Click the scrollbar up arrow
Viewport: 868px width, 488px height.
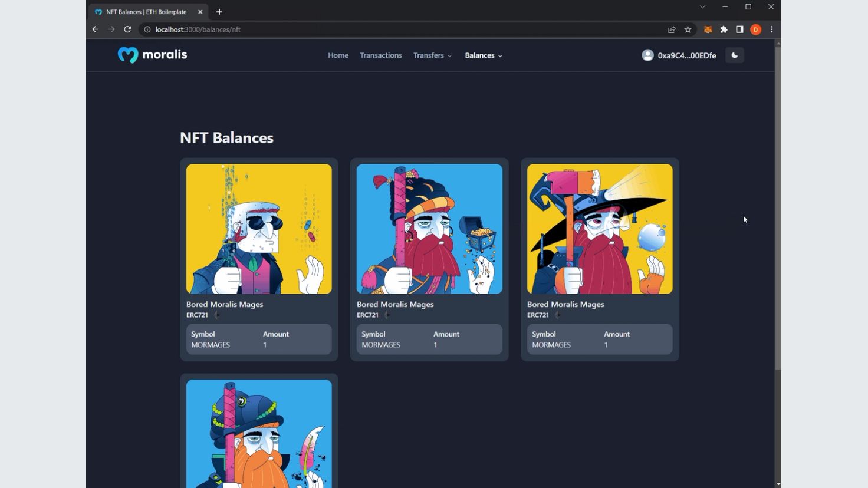coord(778,43)
